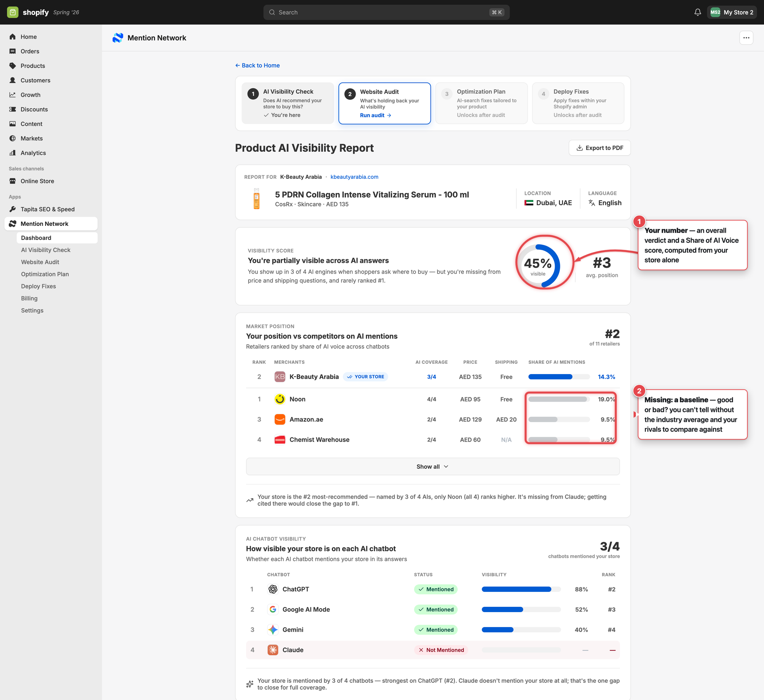Viewport: 764px width, 700px height.
Task: Click the Claude logo icon
Action: [273, 650]
